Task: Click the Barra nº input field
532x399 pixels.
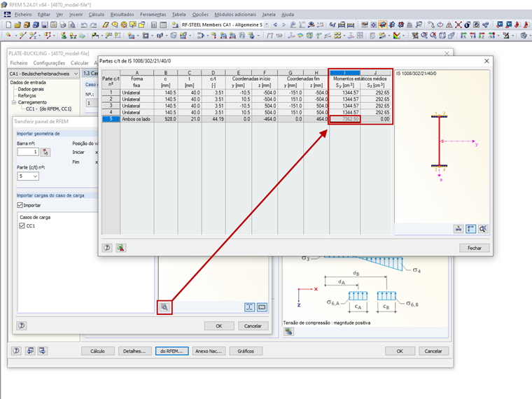Action: click(x=28, y=152)
